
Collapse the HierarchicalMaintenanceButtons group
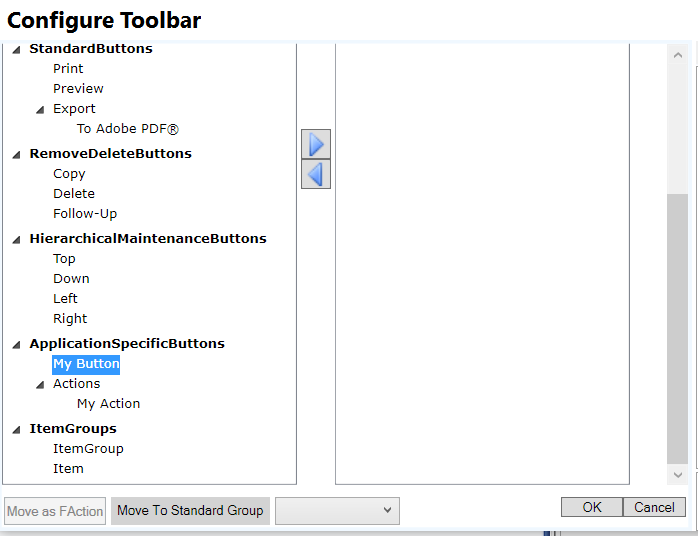(16, 240)
